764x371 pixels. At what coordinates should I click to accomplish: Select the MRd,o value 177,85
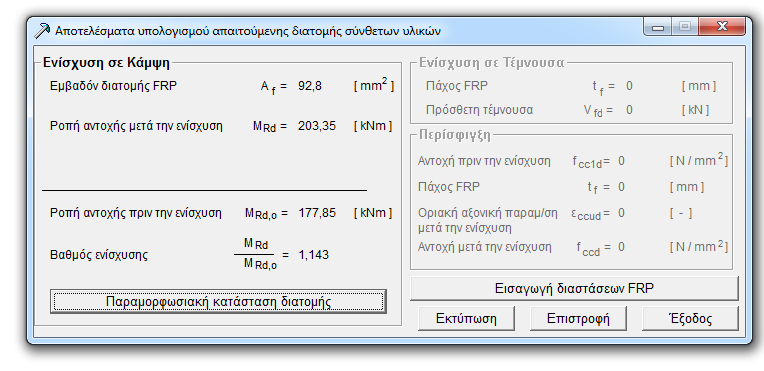click(x=317, y=213)
